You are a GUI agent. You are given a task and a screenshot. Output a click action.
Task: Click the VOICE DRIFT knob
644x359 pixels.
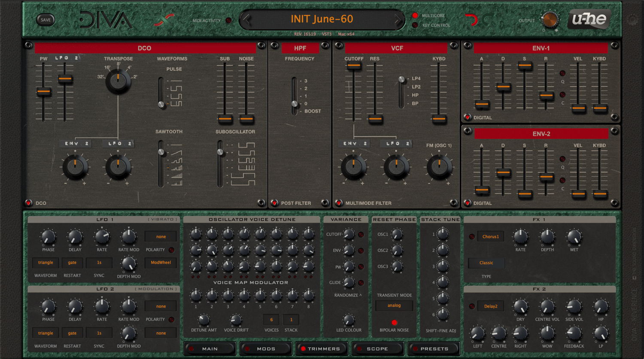[x=236, y=320]
